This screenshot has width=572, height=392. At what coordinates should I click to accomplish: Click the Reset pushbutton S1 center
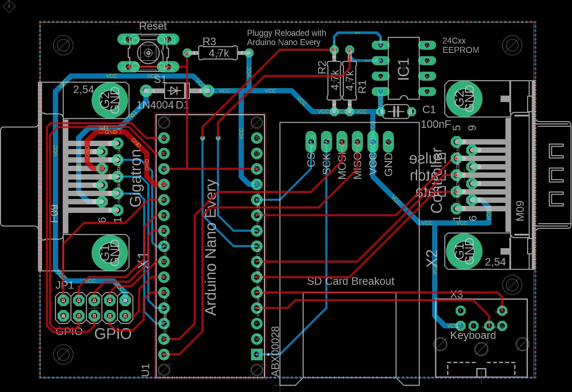(x=148, y=53)
